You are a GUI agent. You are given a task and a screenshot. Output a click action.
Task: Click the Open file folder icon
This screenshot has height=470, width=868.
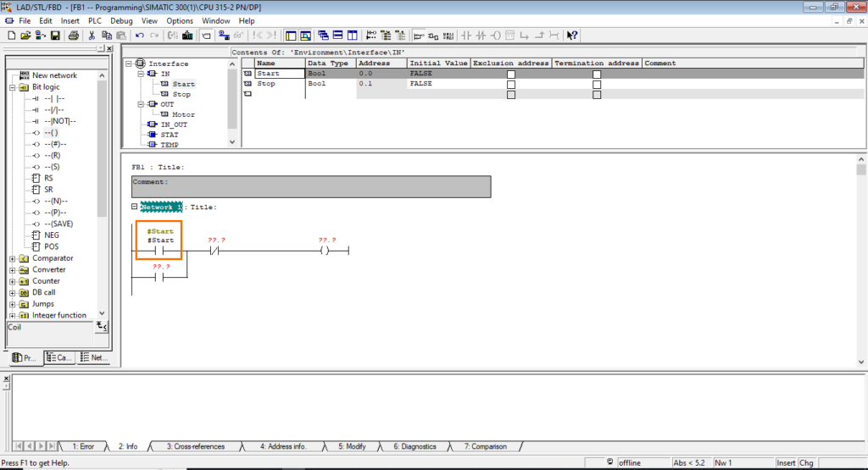point(26,36)
